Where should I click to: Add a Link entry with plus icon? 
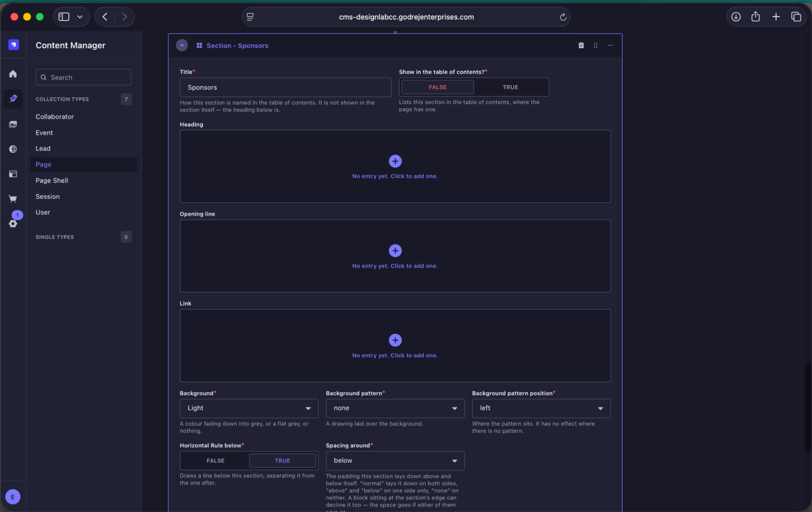[395, 340]
